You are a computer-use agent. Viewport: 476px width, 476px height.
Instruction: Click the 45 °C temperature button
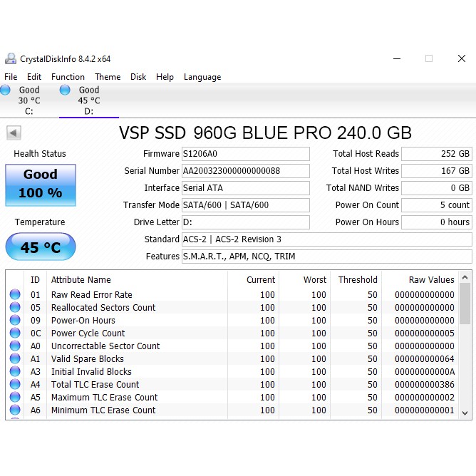click(40, 247)
